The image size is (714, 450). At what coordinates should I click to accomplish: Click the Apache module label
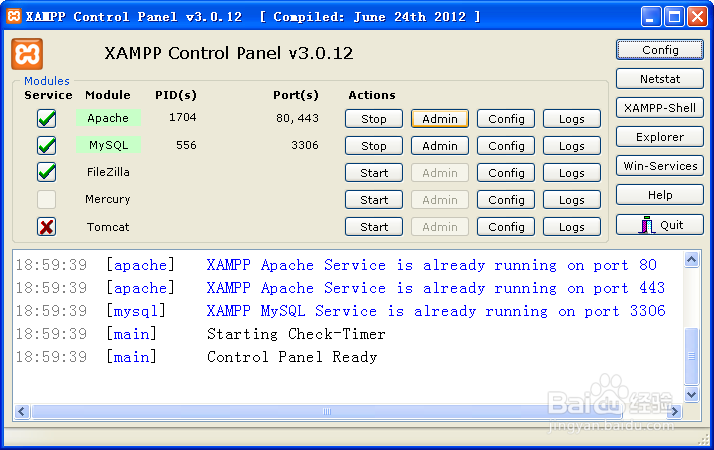108,118
